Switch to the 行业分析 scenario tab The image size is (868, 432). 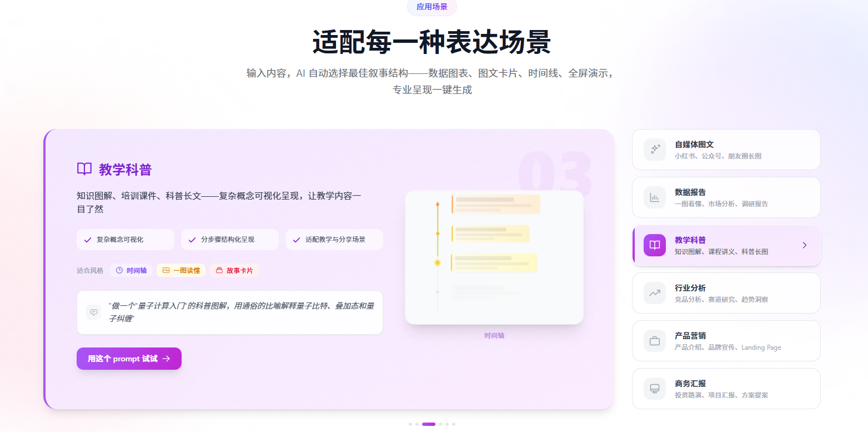tap(726, 293)
